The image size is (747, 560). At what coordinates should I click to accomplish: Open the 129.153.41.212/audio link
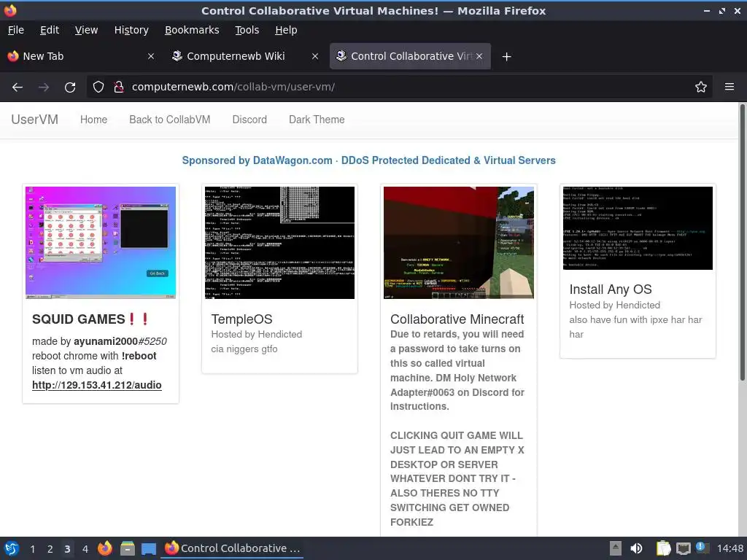pos(97,385)
